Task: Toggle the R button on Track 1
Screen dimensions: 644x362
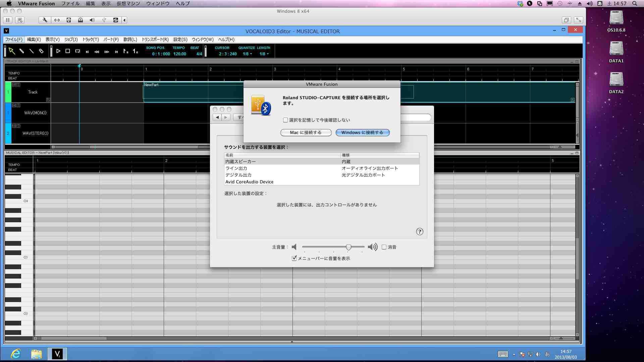Action: [48, 100]
